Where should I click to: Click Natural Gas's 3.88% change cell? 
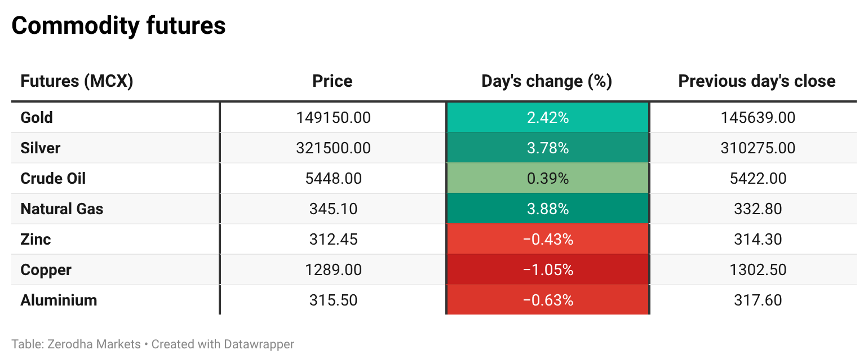[x=547, y=209]
